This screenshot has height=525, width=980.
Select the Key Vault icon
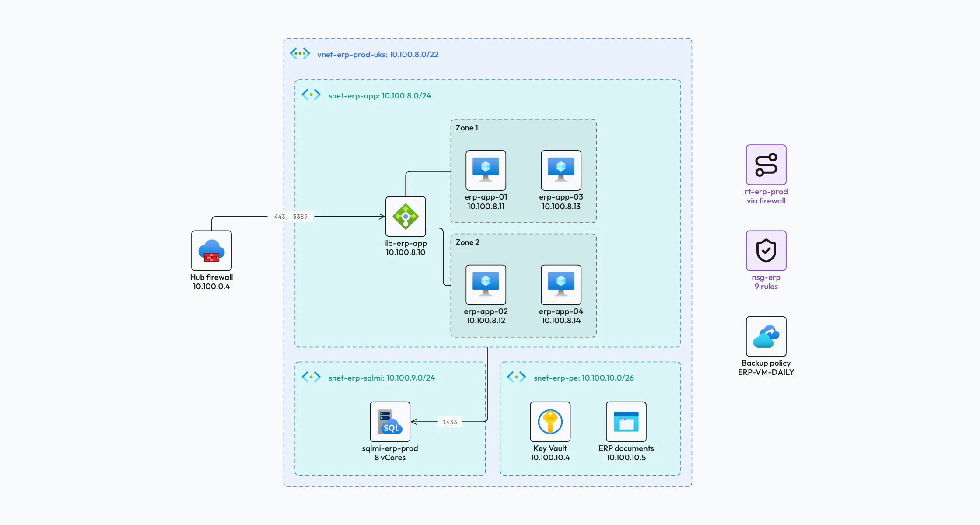pyautogui.click(x=550, y=422)
